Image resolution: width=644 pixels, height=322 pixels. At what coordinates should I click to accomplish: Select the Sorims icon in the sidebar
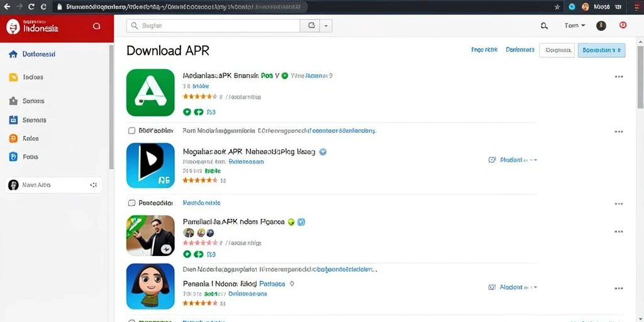(x=13, y=101)
